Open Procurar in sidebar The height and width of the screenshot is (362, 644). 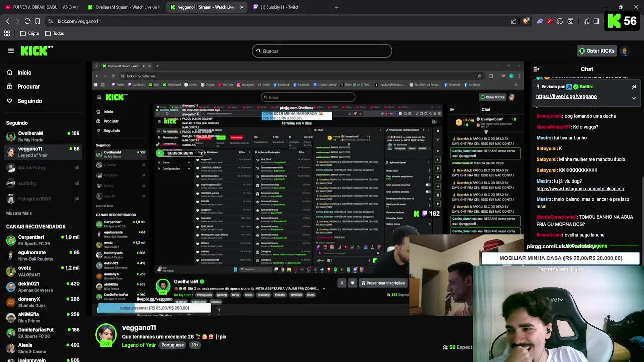23,87
